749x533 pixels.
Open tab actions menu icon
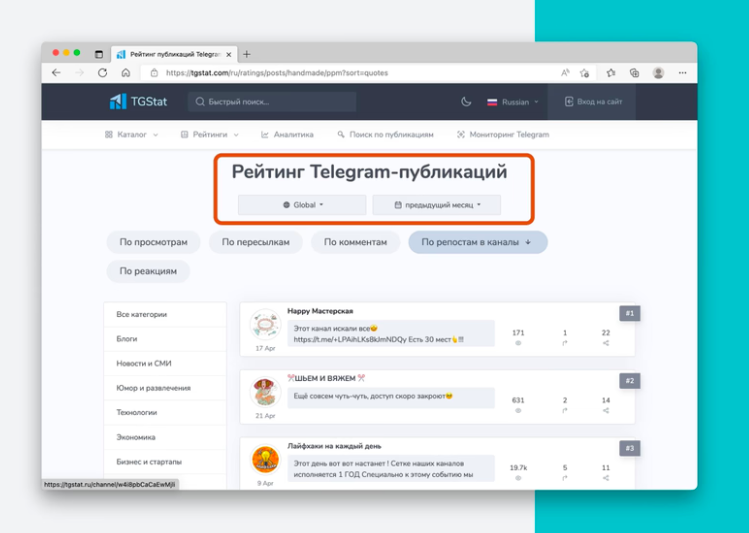tap(99, 54)
